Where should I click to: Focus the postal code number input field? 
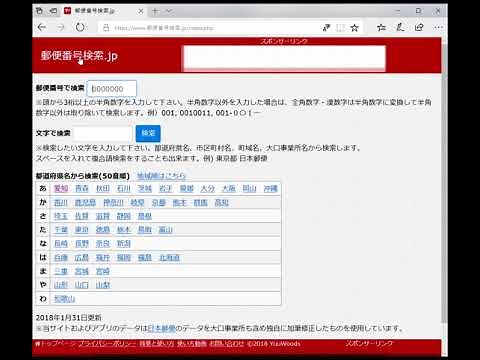tap(112, 89)
